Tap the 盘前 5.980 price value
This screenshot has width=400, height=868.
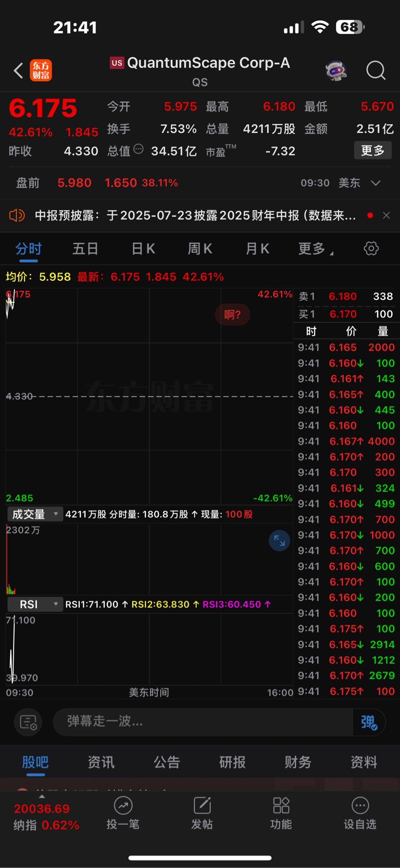coord(74,183)
